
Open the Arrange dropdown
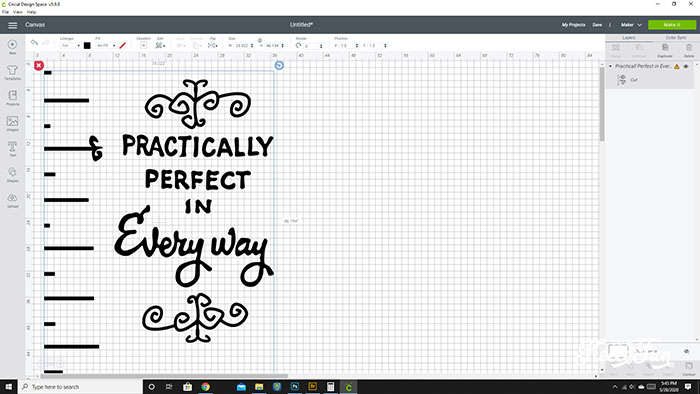197,46
